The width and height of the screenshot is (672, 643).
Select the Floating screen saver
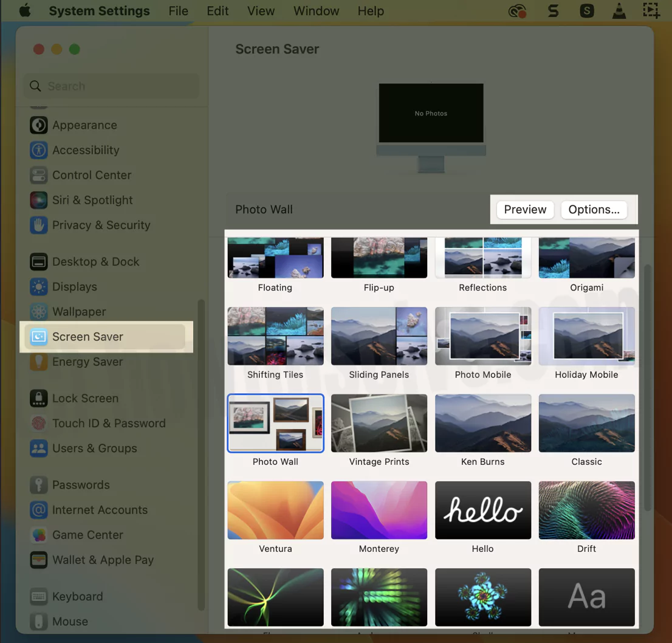coord(275,258)
